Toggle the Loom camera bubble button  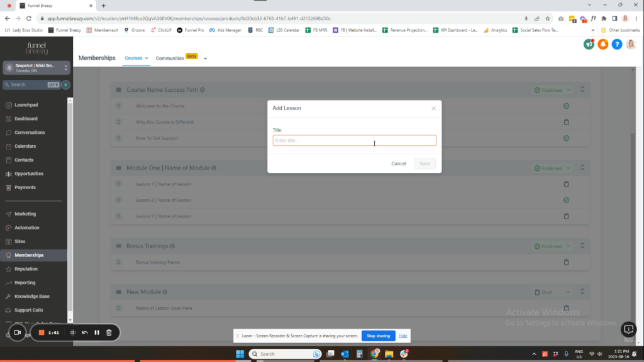18,332
